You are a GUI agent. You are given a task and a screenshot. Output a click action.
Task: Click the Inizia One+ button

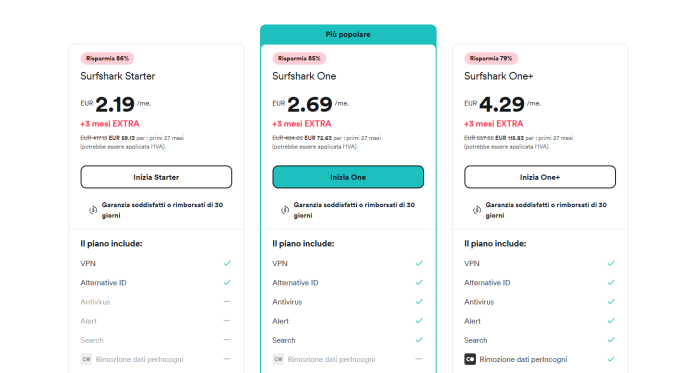[540, 177]
